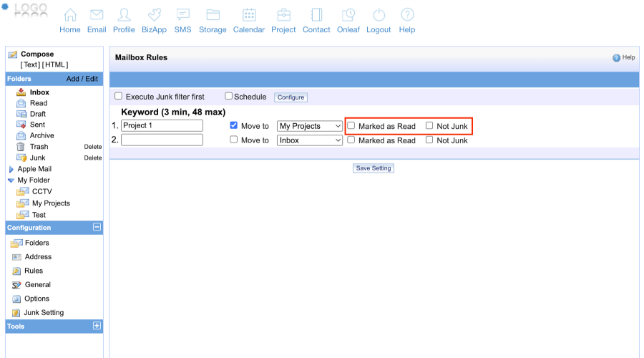Check Marked as Read for rule 1
Viewport: 644px width, 358px height.
coord(351,126)
